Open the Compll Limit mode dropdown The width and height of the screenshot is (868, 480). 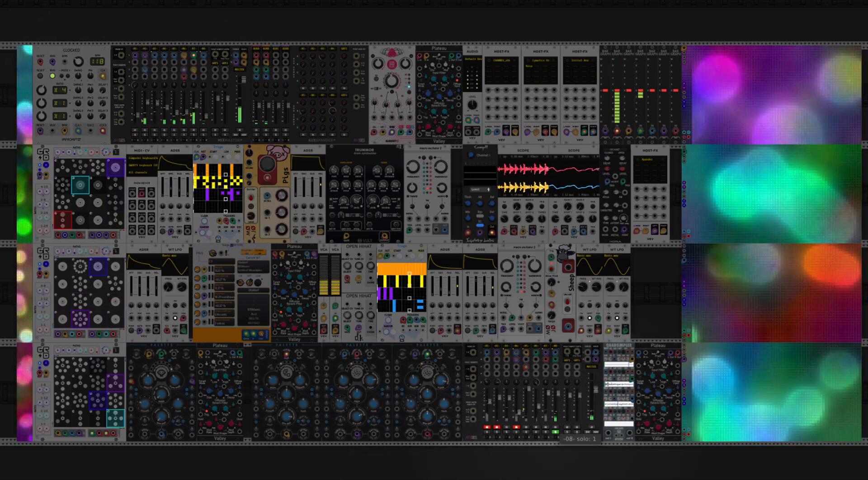480,189
